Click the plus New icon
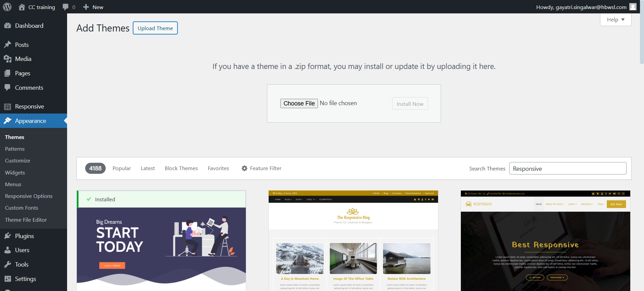The width and height of the screenshot is (644, 291). coord(86,7)
